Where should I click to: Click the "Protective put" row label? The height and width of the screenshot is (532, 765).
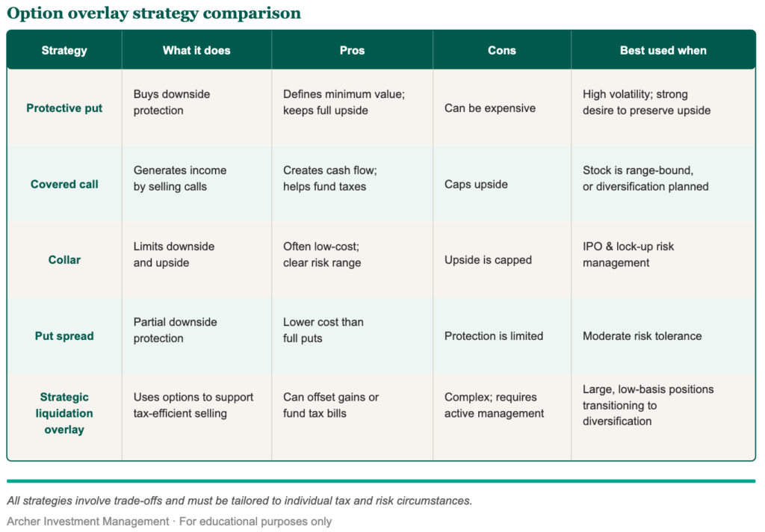[x=64, y=108]
